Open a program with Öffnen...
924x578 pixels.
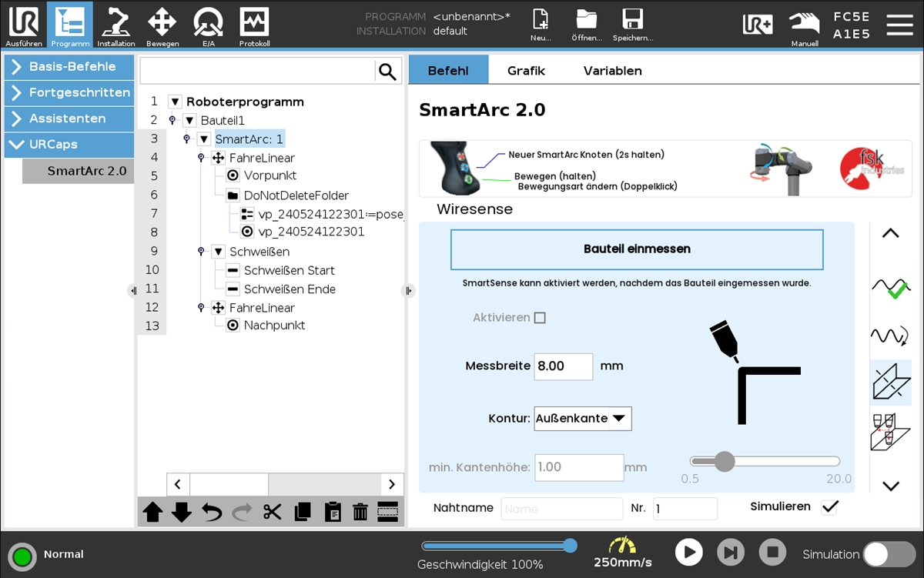pos(587,25)
